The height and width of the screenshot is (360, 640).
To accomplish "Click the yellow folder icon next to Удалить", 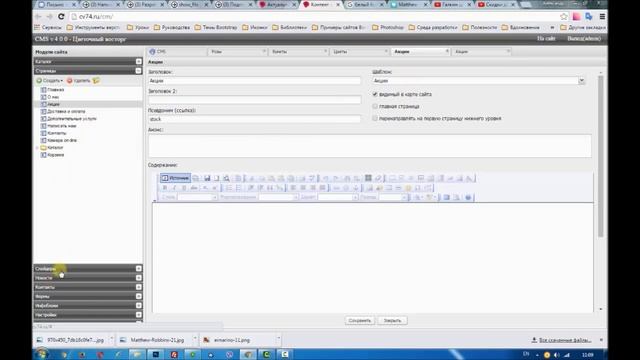I will tap(96, 80).
